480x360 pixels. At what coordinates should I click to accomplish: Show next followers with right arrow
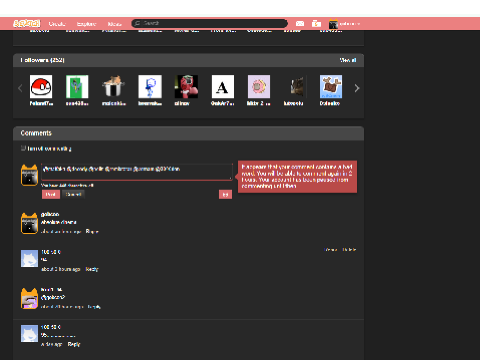[x=357, y=88]
